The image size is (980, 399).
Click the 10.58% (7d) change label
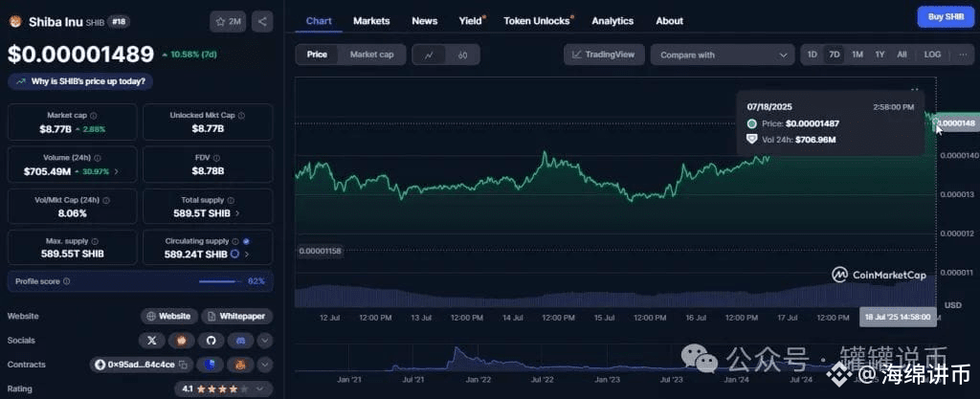[189, 55]
